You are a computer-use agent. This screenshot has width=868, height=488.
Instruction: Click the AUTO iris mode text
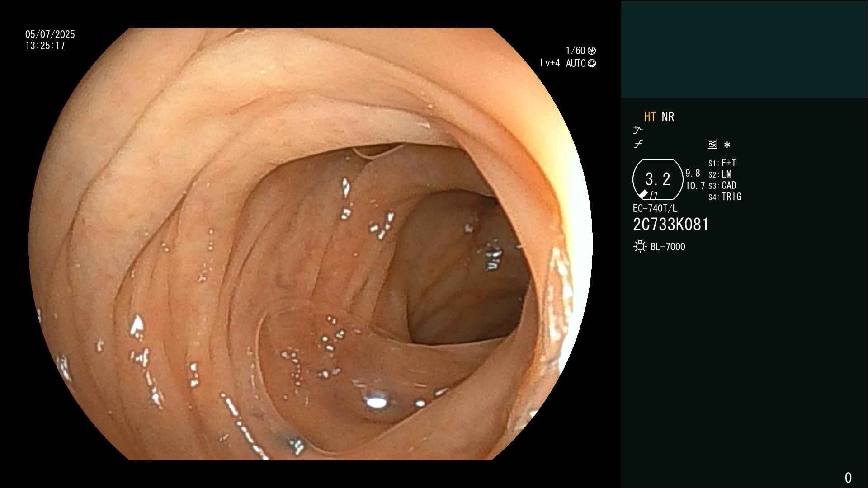tap(576, 63)
